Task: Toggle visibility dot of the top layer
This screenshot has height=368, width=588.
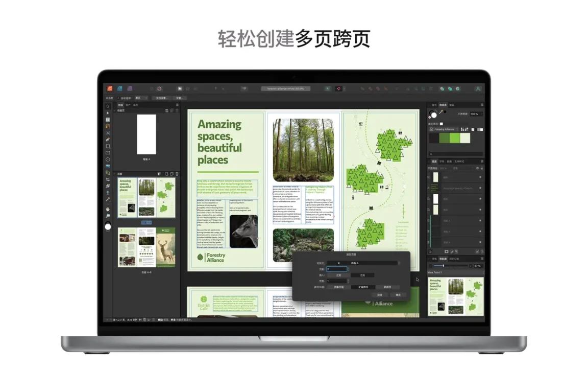Action: pyautogui.click(x=480, y=177)
